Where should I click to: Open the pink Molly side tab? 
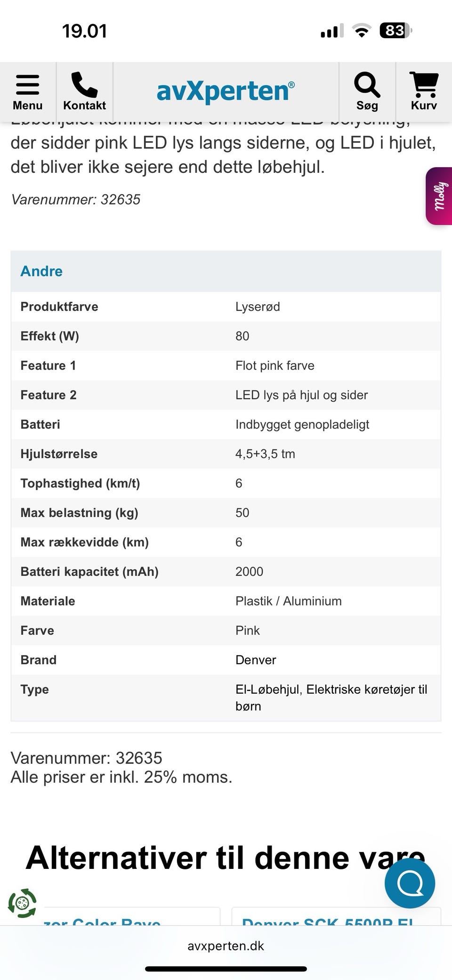439,196
